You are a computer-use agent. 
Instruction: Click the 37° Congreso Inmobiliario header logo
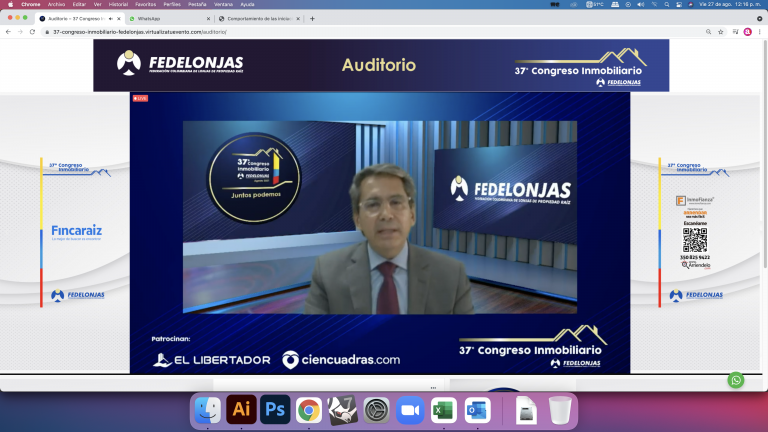[580, 67]
